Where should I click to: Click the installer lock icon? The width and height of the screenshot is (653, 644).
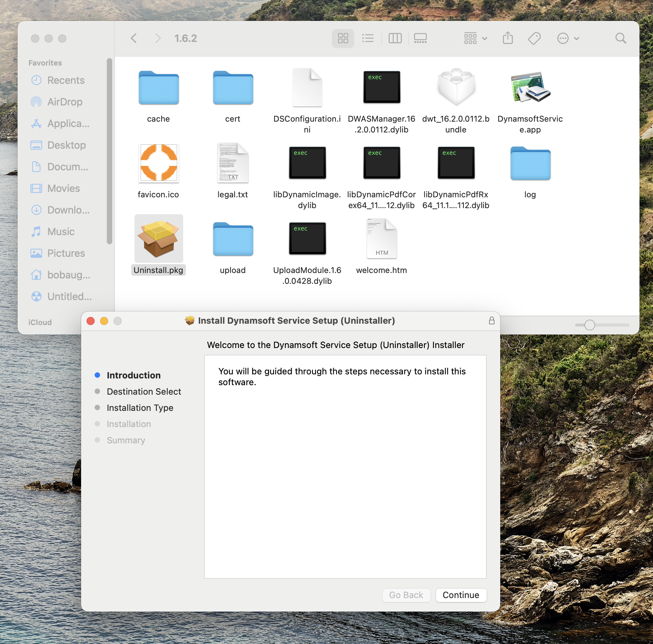click(491, 321)
